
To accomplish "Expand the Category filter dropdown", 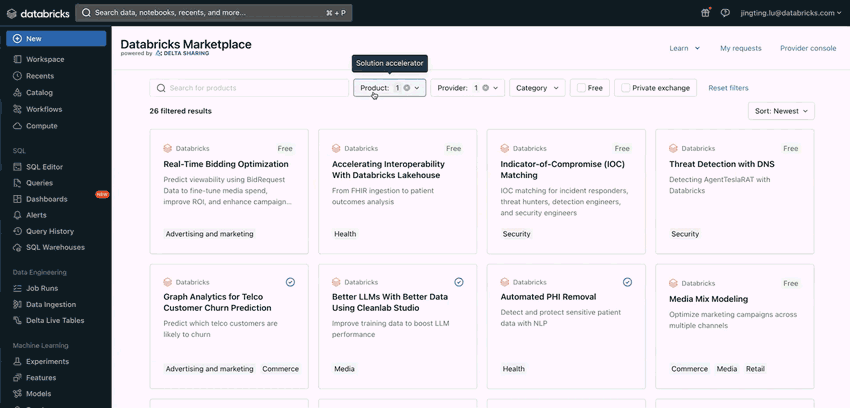I will (537, 88).
